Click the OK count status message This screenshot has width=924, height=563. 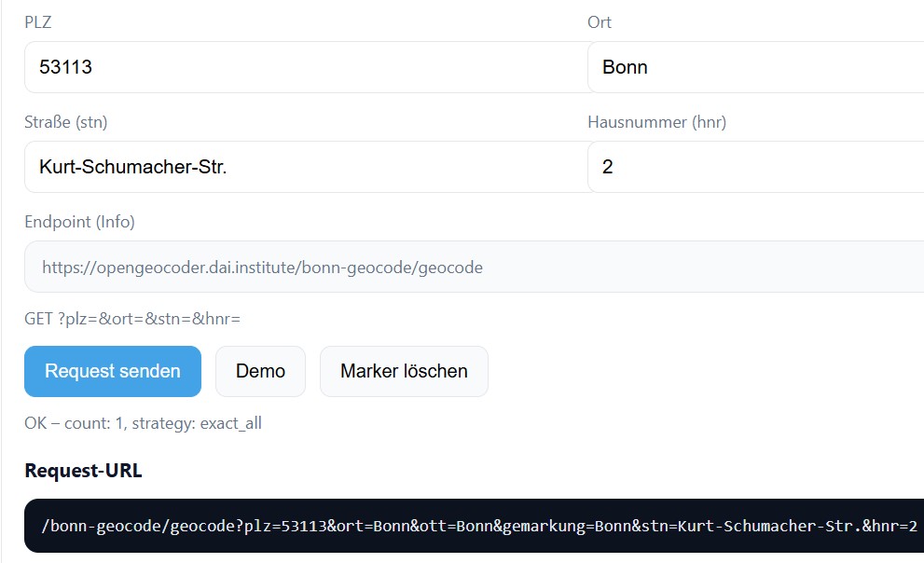(143, 423)
